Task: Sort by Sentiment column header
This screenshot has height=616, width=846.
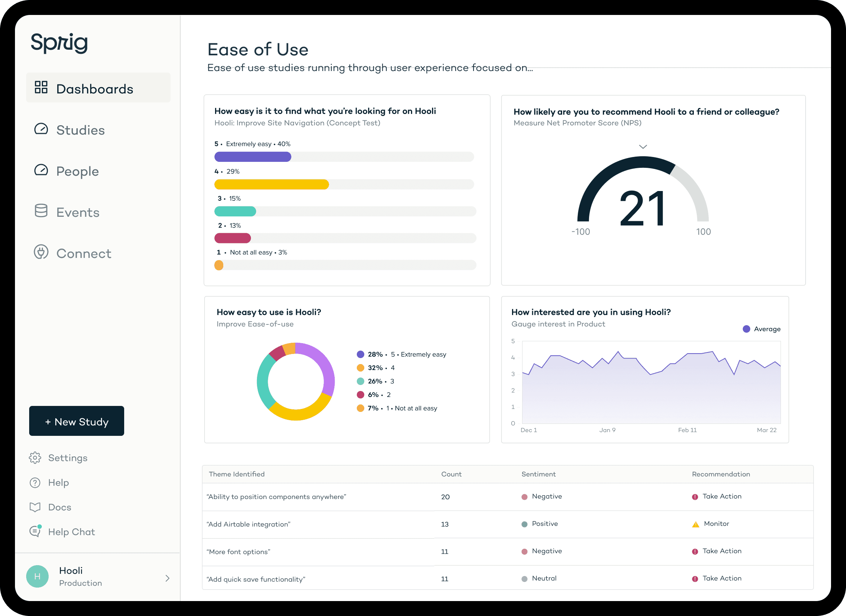Action: click(539, 474)
